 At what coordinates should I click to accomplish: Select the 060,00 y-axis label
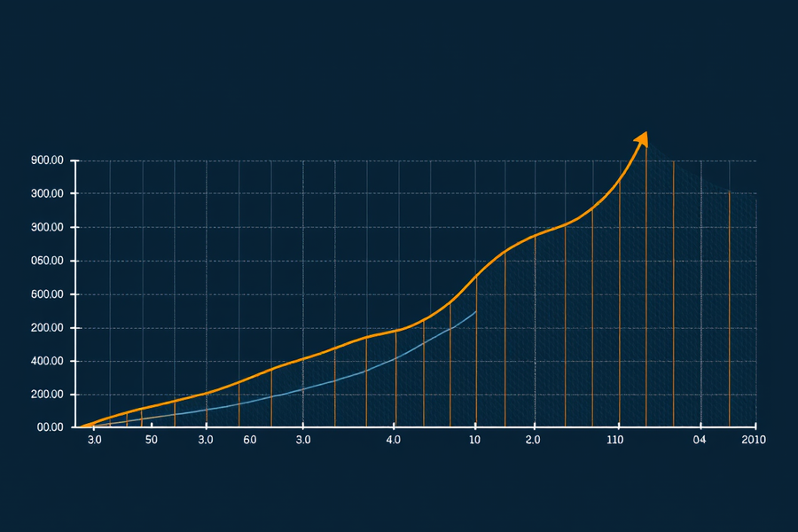(x=47, y=261)
